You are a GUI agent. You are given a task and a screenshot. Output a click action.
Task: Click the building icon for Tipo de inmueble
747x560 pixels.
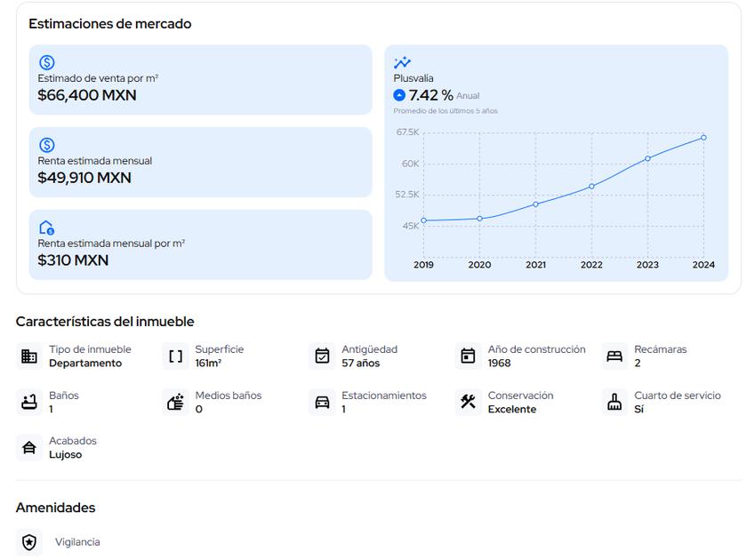point(29,356)
